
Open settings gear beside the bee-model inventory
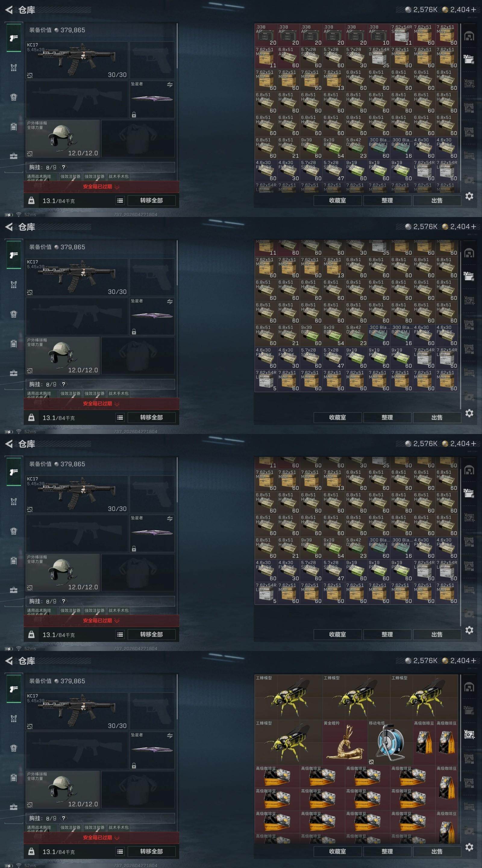click(469, 847)
